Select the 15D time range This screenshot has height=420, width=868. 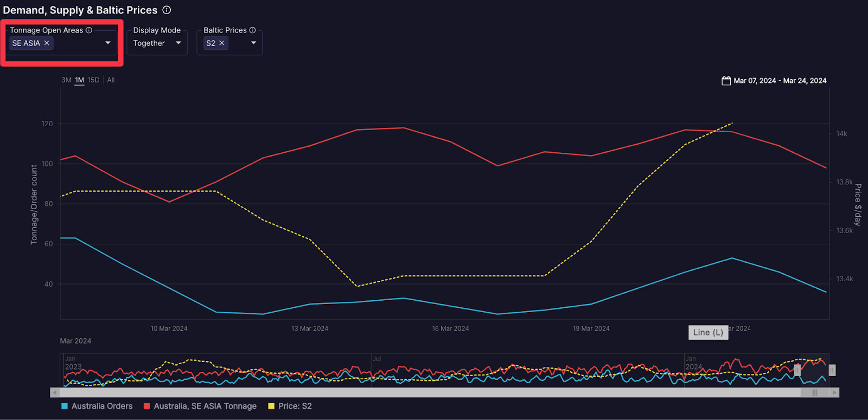pyautogui.click(x=93, y=80)
